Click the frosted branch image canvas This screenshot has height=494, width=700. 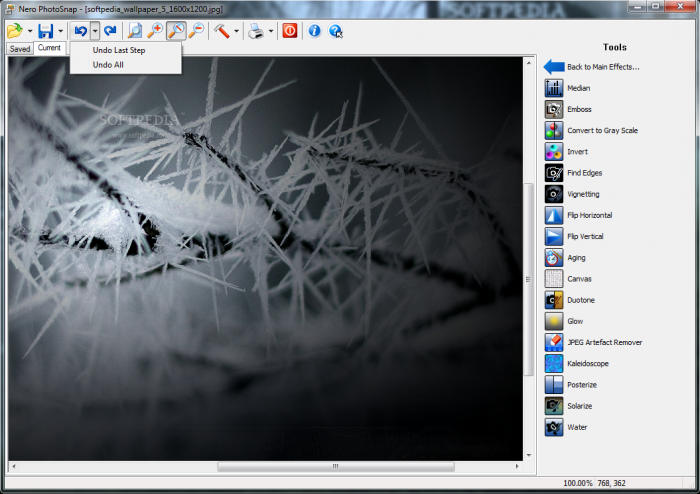265,259
